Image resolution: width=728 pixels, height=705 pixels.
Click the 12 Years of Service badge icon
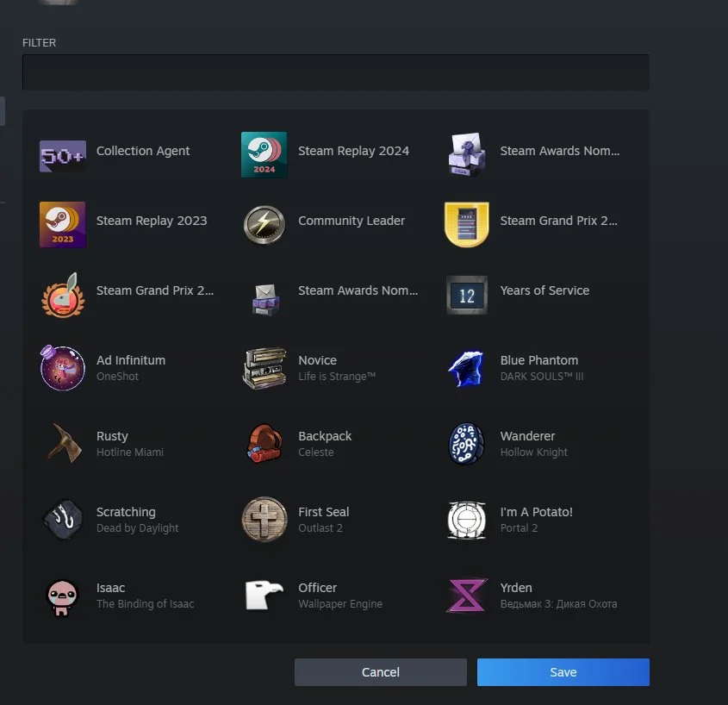467,296
